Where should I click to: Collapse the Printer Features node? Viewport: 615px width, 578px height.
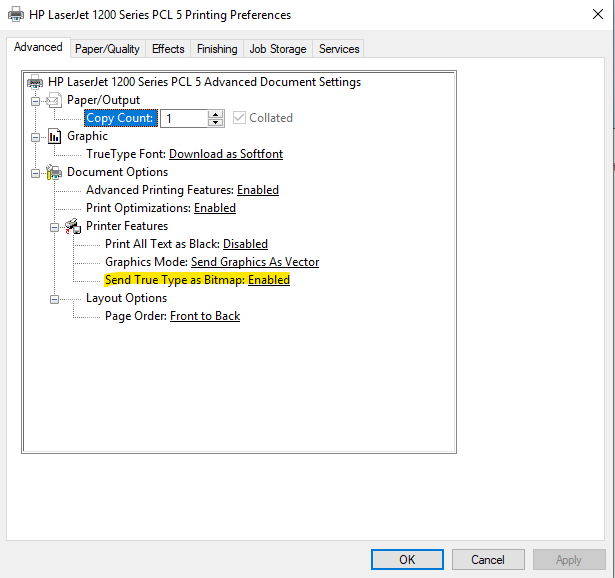tap(55, 227)
